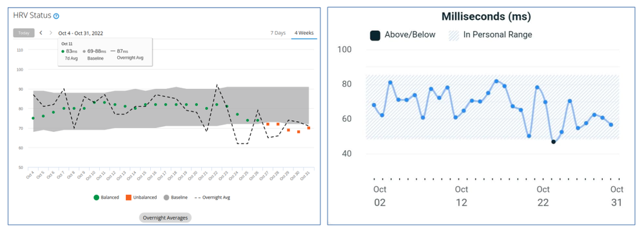
Task: Select the black below-range data point
Action: pos(553,142)
